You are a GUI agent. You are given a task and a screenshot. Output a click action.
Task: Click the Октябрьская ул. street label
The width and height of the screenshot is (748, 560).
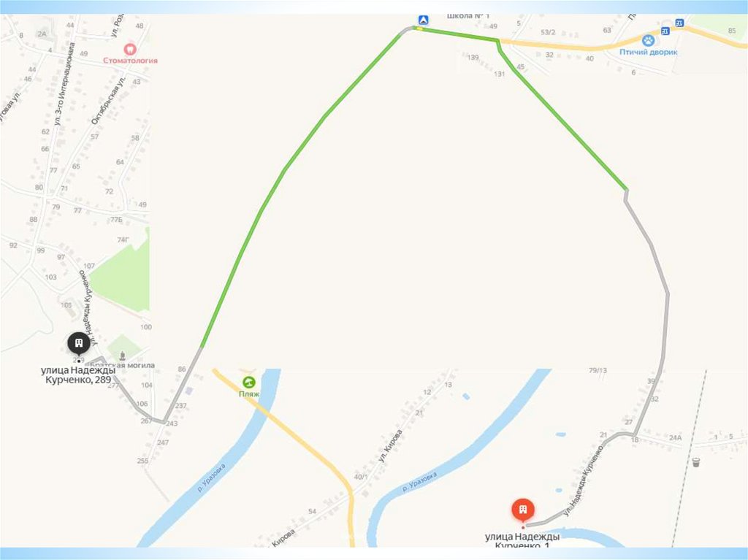point(108,101)
